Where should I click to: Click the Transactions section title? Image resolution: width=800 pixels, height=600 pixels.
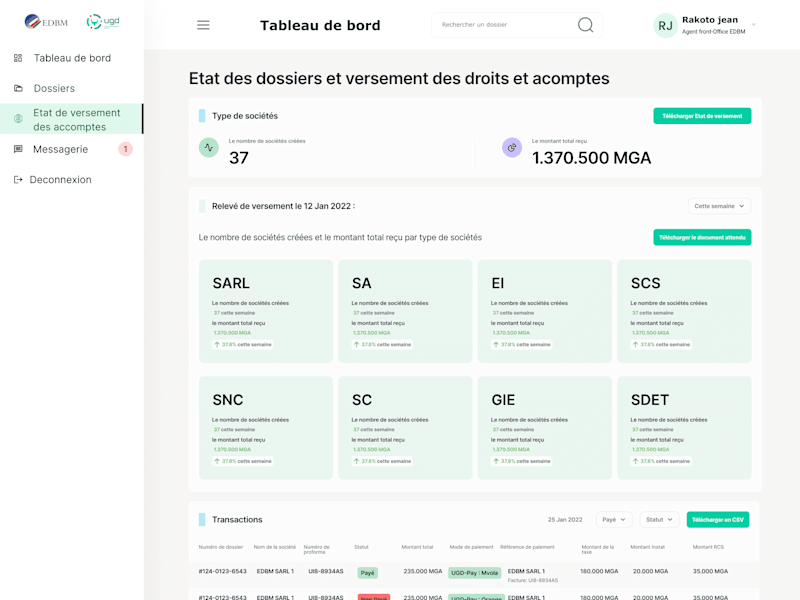(237, 519)
